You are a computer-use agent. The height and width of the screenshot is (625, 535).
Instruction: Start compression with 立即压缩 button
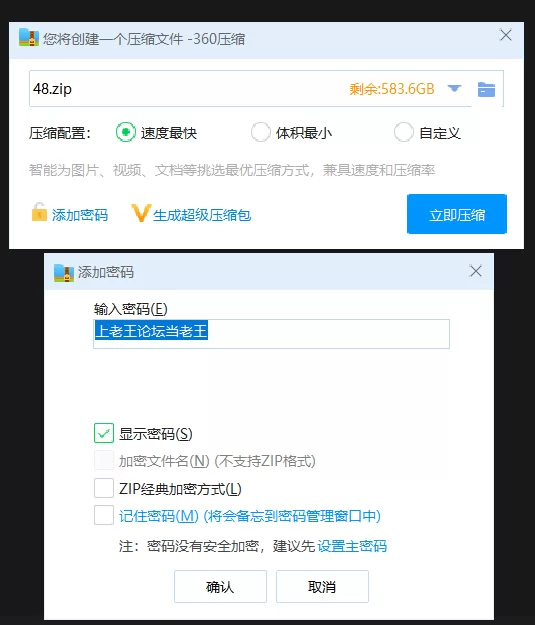(x=457, y=214)
